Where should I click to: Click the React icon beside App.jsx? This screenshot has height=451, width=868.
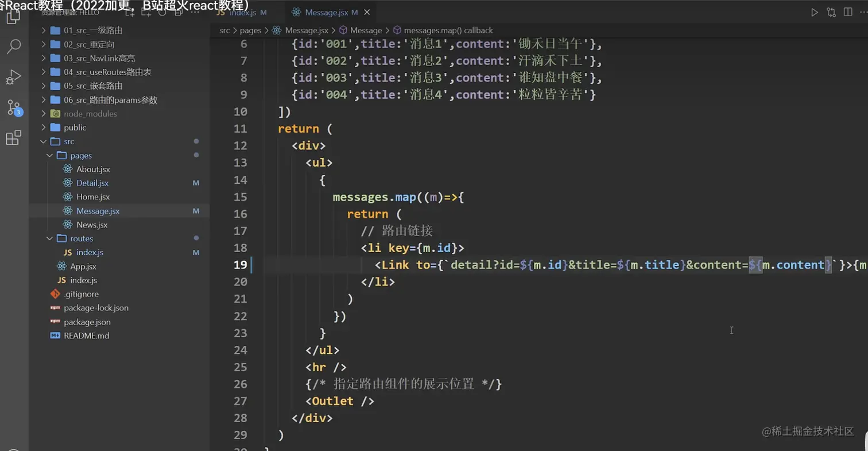[61, 266]
